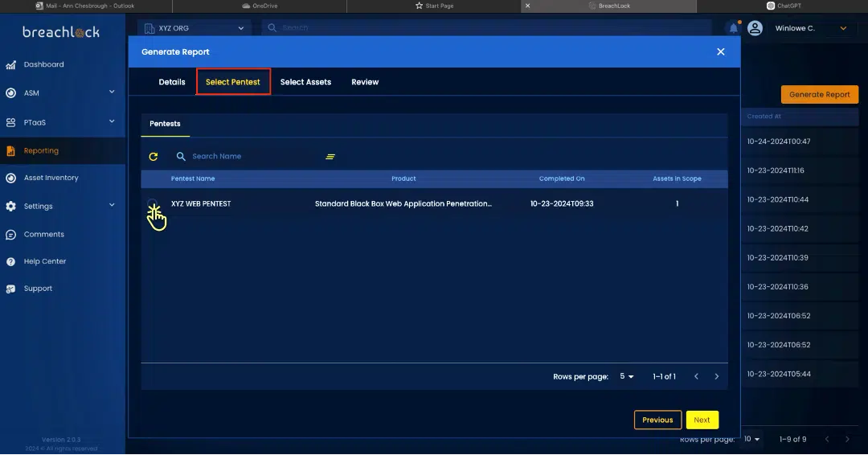The width and height of the screenshot is (868, 455).
Task: Click the breachlock logo
Action: coord(61,32)
